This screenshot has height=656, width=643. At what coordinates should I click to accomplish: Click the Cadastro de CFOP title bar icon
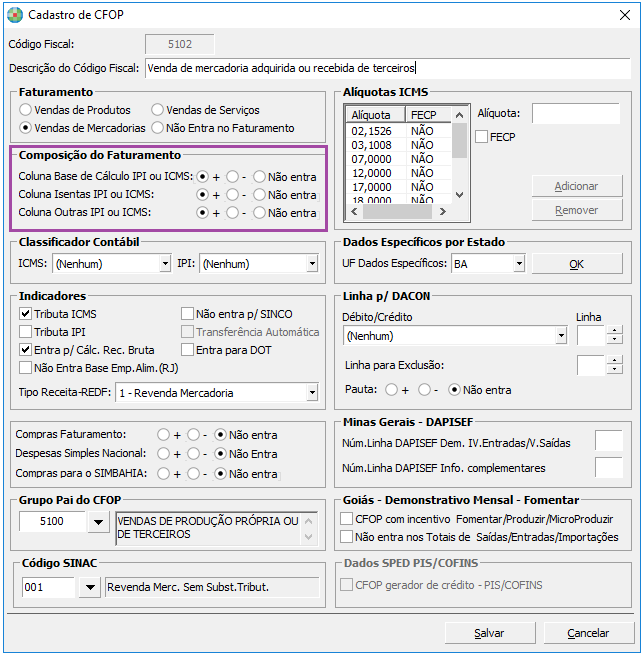[13, 15]
